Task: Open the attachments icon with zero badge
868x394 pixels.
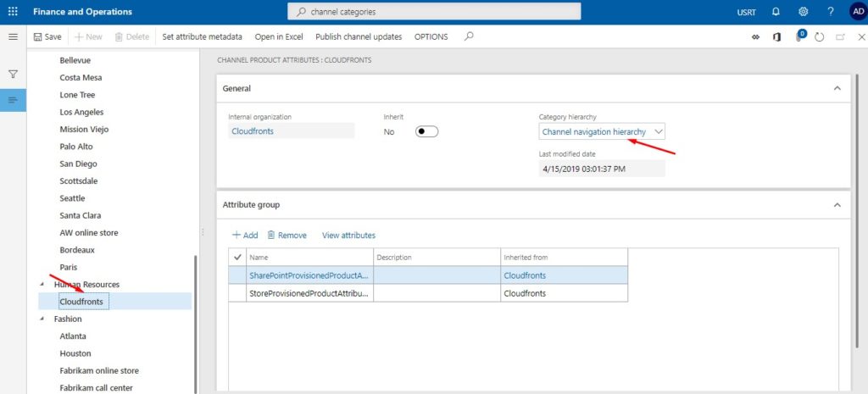Action: (x=800, y=36)
